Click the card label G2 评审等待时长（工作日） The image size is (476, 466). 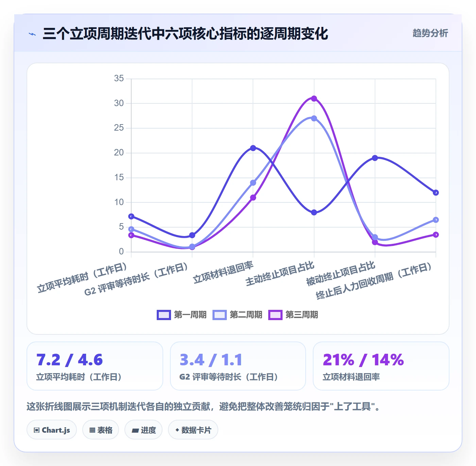pos(230,377)
